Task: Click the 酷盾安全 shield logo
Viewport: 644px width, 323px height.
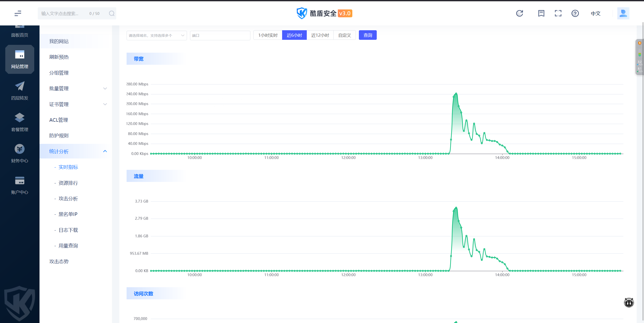Action: point(301,13)
